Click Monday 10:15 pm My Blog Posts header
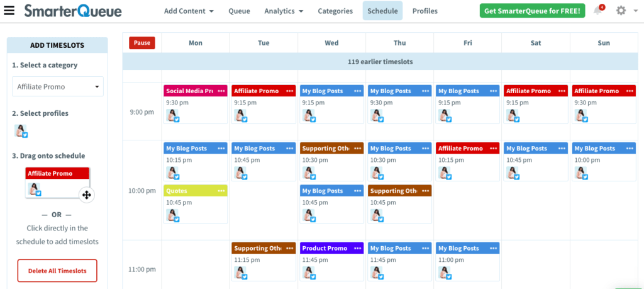The image size is (644, 289). pyautogui.click(x=196, y=149)
